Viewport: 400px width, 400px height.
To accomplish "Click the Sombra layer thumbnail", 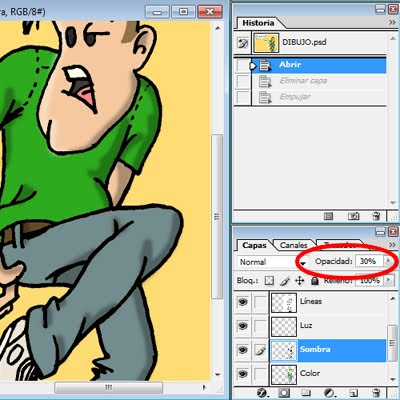I will pyautogui.click(x=284, y=351).
